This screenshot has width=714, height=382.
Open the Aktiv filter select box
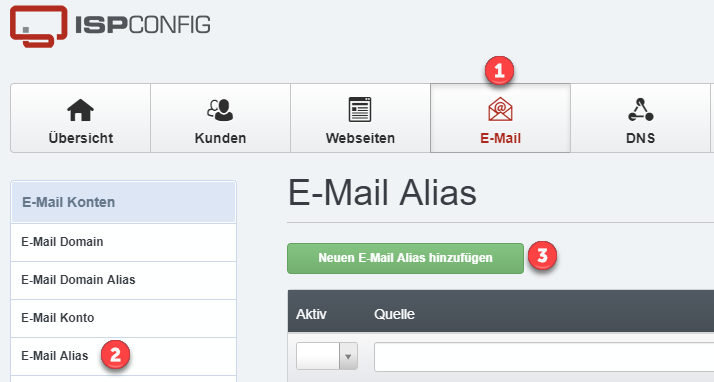[327, 357]
